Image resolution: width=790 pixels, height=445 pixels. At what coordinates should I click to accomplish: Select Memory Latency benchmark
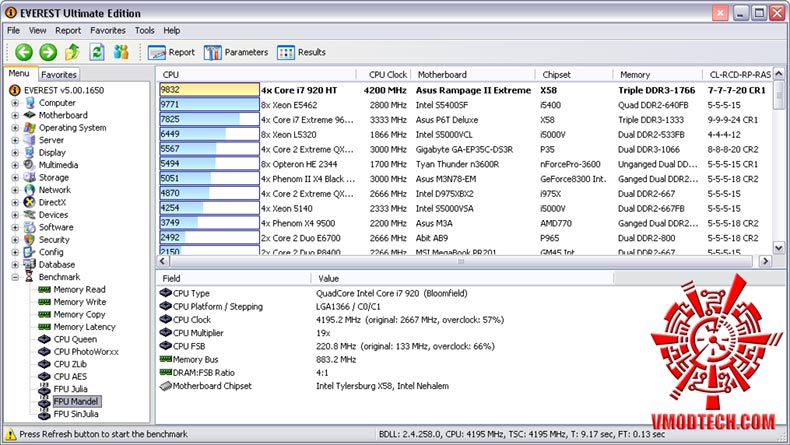click(84, 327)
